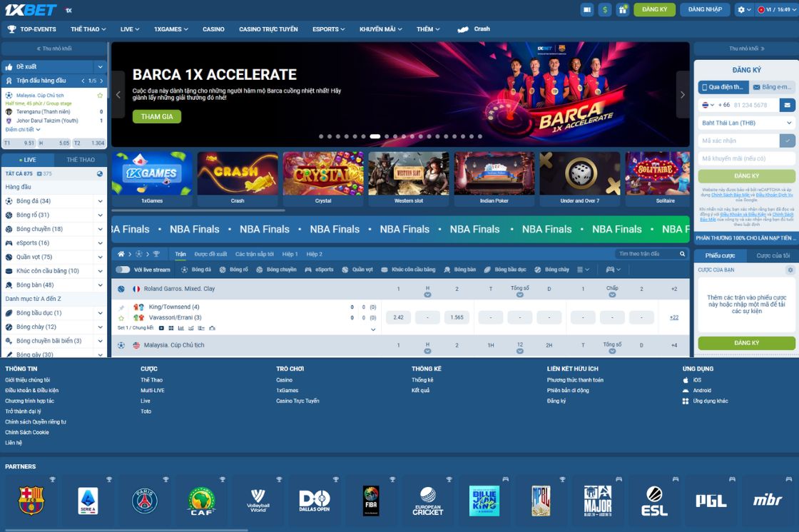Open 'Điều khoản & Điều kiện' footer link
The height and width of the screenshot is (532, 799).
(x=32, y=391)
